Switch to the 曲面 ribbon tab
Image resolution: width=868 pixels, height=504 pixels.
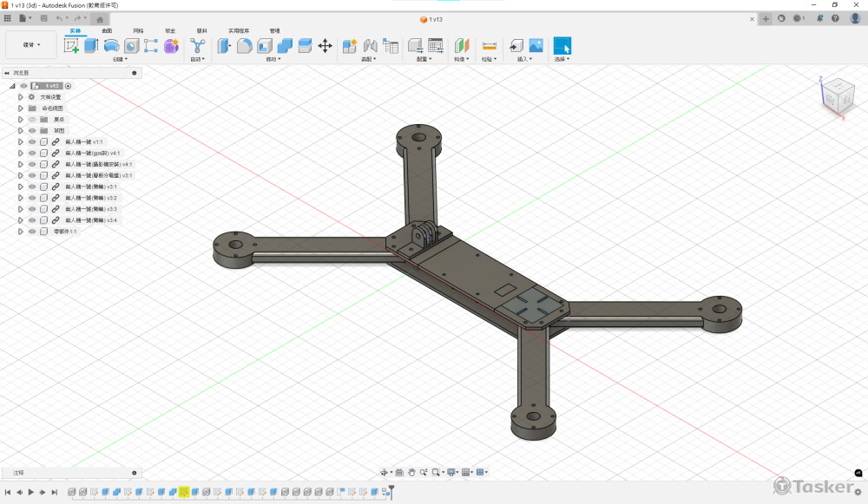[x=107, y=30]
